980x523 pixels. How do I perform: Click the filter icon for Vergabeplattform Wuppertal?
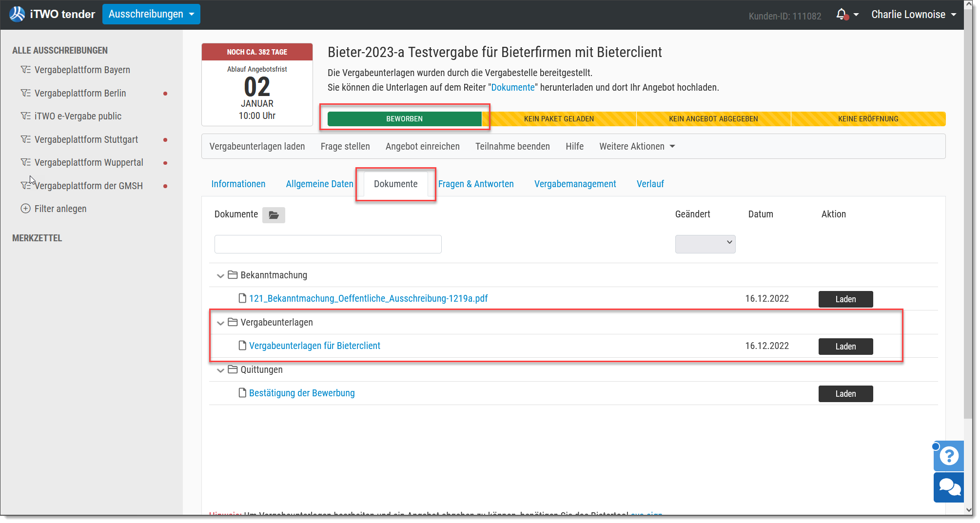click(x=26, y=162)
